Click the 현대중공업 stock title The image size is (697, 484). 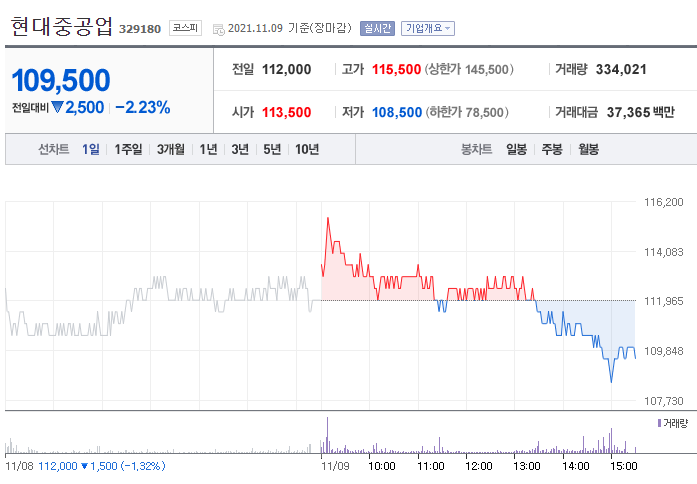62,26
